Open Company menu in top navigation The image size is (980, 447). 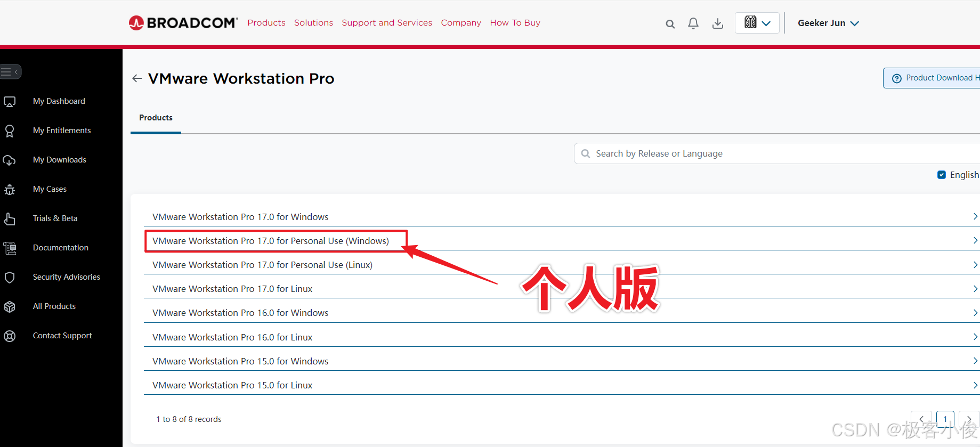pyautogui.click(x=461, y=22)
